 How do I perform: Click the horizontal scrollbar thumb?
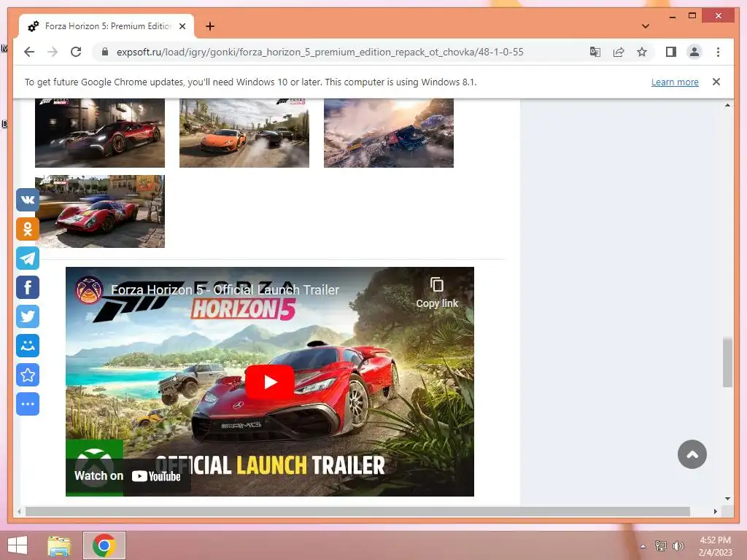[357, 511]
